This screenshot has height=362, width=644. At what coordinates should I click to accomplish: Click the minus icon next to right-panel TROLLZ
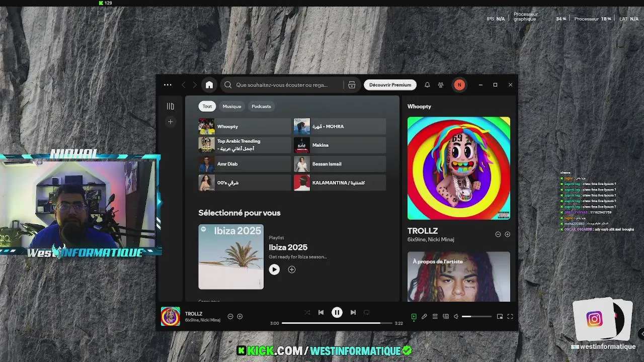pos(498,234)
